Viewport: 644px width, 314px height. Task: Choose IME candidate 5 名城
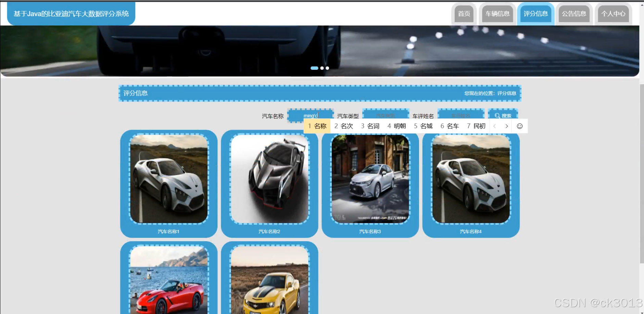pos(423,126)
